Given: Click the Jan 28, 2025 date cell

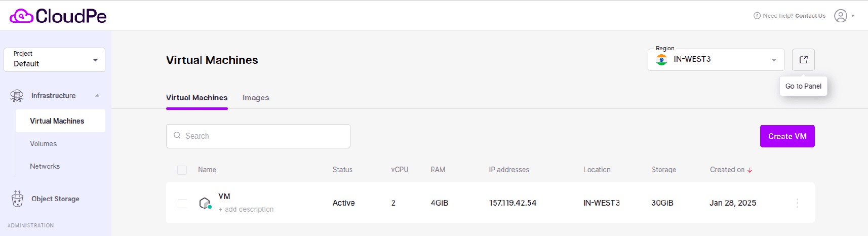Looking at the screenshot, I should click(x=733, y=203).
